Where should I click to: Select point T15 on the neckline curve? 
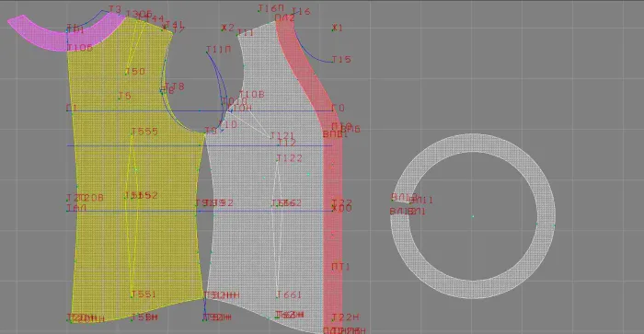click(x=341, y=60)
